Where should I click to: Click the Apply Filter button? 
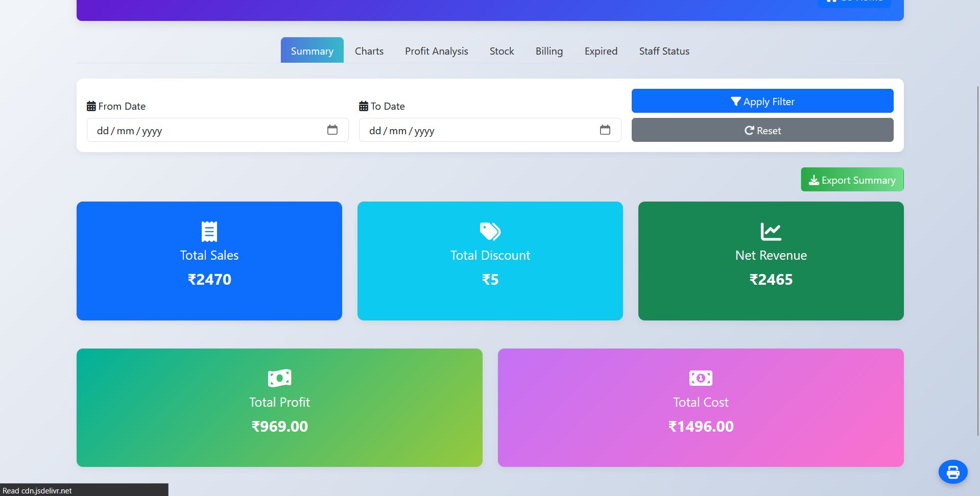[x=762, y=101]
